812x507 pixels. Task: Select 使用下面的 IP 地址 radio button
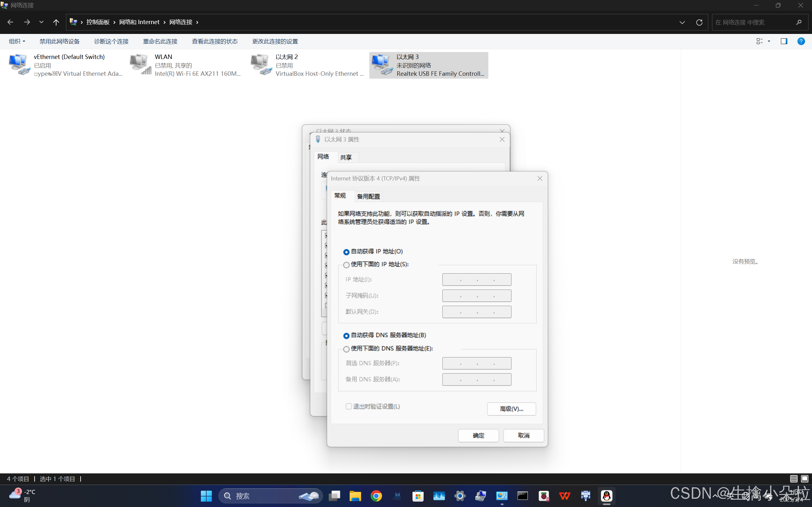[x=346, y=265]
